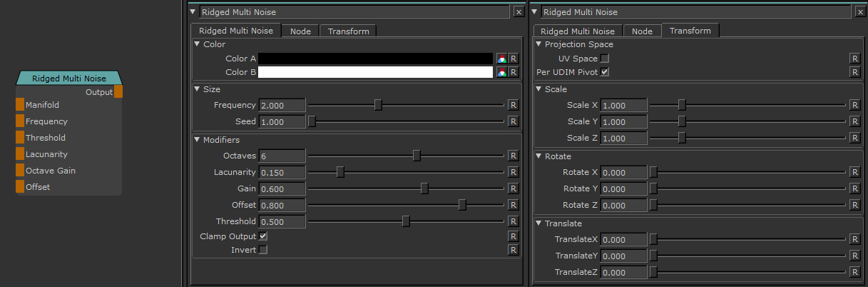Viewport: 868px width, 287px height.
Task: Switch to the Node tab in left panel
Action: 300,31
